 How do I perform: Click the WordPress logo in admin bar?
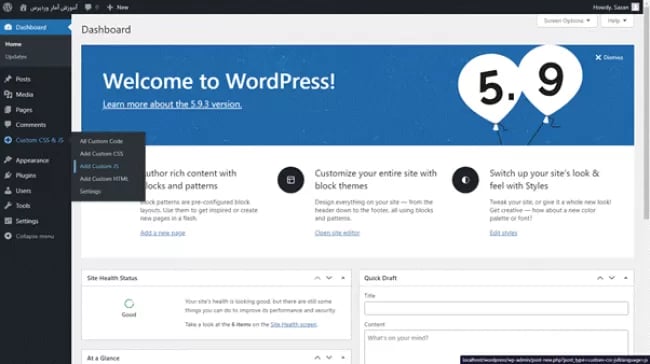(7, 7)
